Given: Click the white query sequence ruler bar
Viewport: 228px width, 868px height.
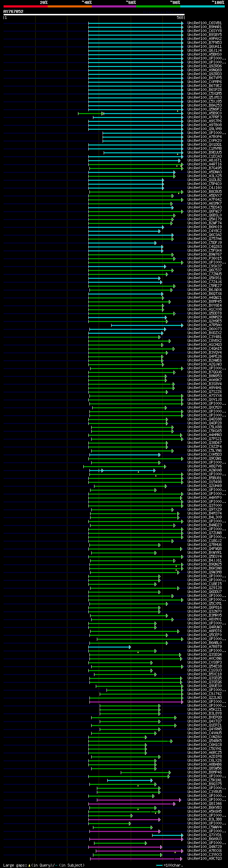Looking at the screenshot, I should [94, 15].
